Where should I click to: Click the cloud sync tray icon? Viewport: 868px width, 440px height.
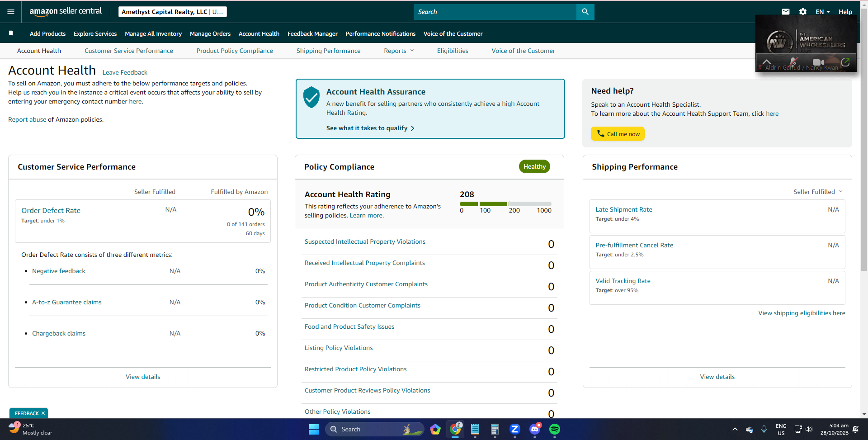(750, 429)
